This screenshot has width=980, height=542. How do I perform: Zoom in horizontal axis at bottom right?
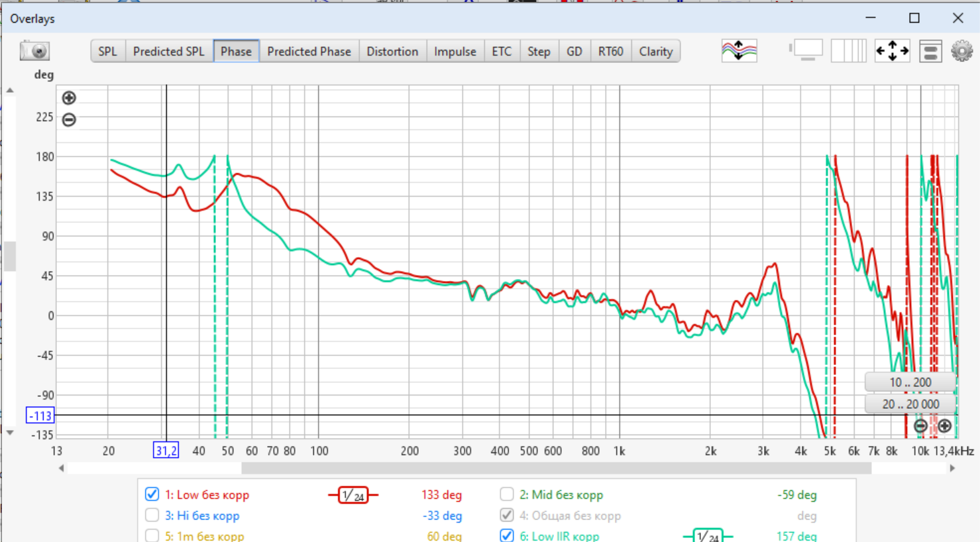[x=945, y=426]
